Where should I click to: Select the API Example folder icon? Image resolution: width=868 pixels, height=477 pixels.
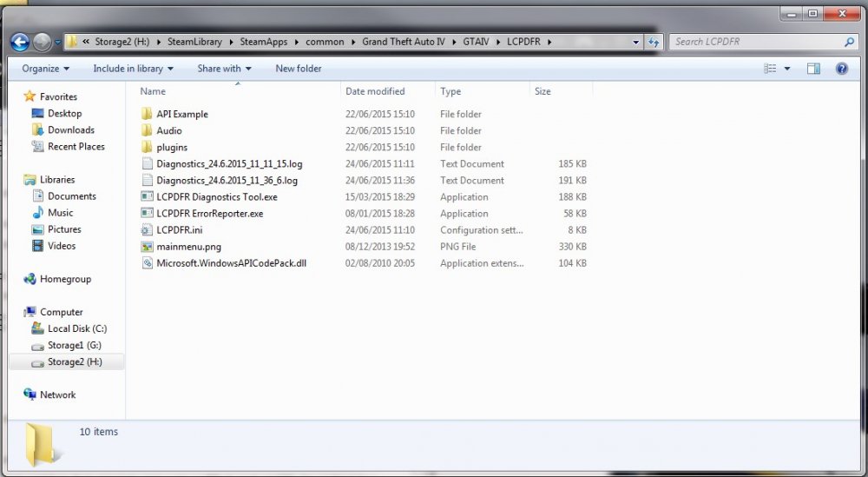click(147, 114)
